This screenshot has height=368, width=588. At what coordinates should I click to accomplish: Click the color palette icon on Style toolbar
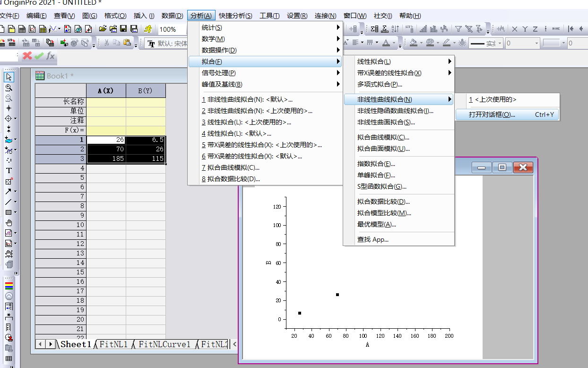[429, 42]
